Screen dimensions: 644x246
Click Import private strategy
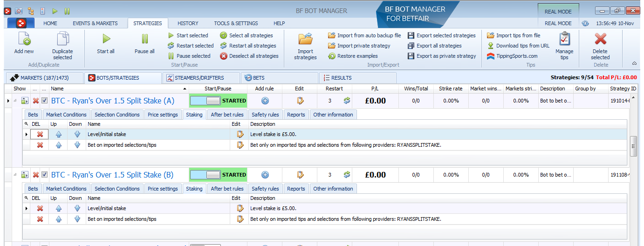click(359, 46)
